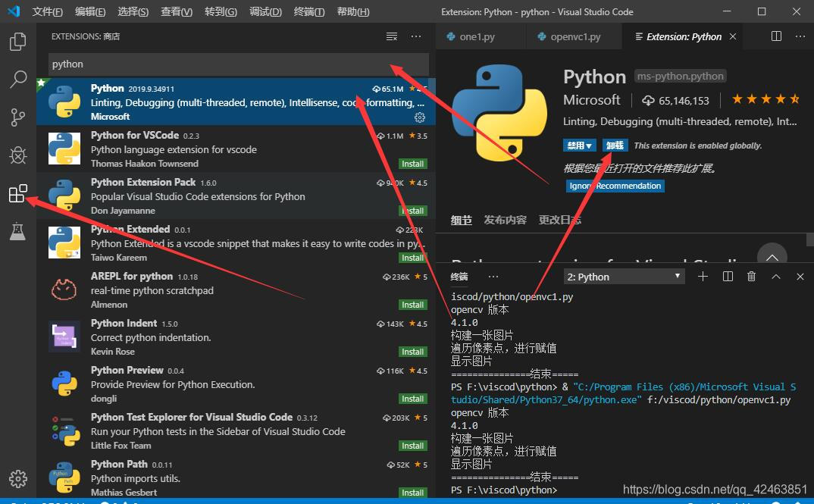Install Python Path extension

(x=413, y=493)
